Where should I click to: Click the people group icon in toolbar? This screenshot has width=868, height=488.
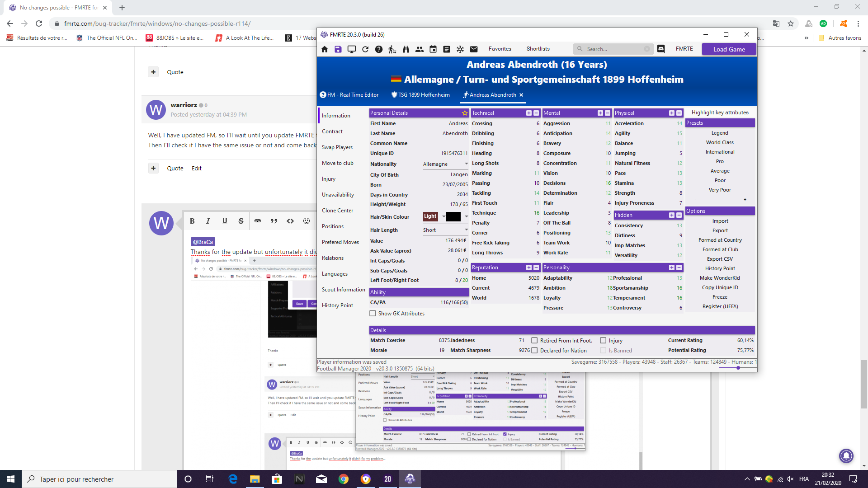pos(420,49)
